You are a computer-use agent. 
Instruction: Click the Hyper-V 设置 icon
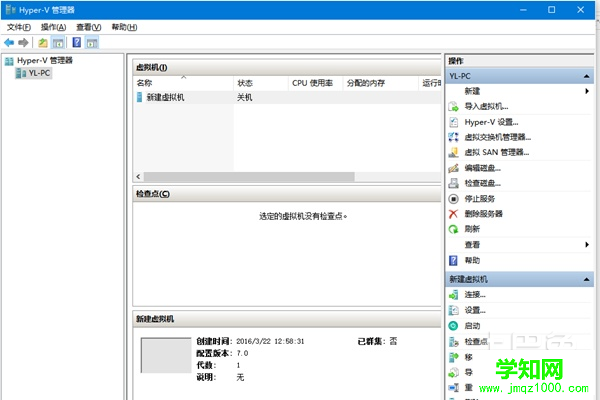tap(453, 122)
